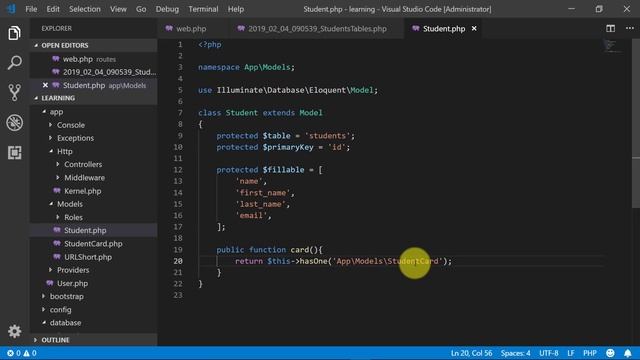Open the Extensions view
Image resolution: width=640 pixels, height=360 pixels.
tap(14, 153)
